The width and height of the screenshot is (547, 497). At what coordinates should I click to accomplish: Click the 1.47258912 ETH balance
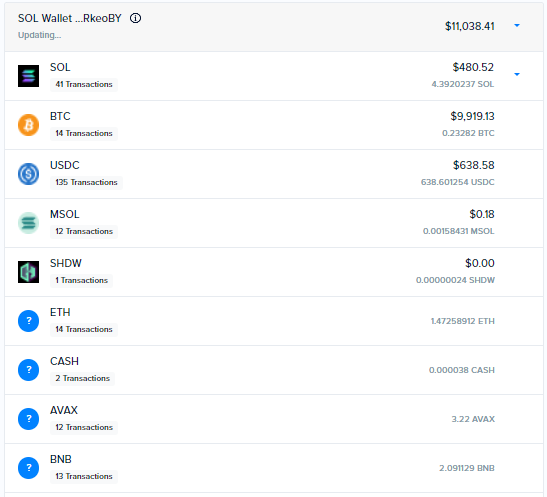pos(463,321)
